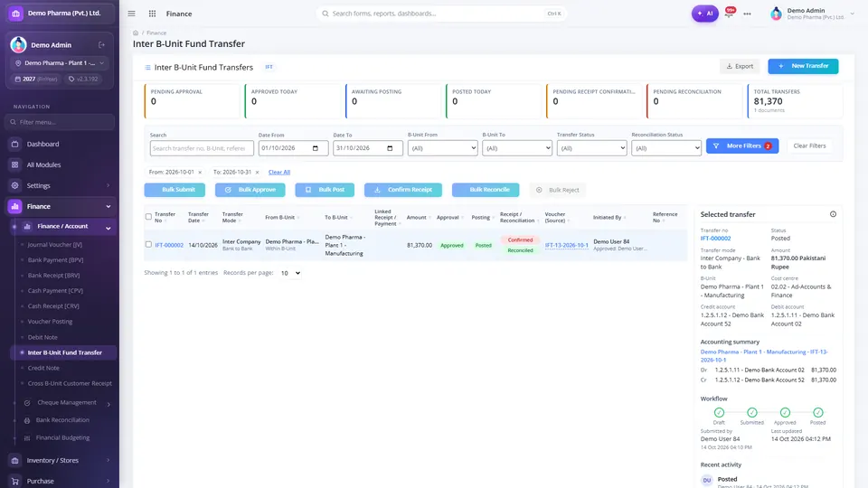This screenshot has width=868, height=488.
Task: Open voucher link IFT-13-2026-10-1 in table
Action: 566,245
